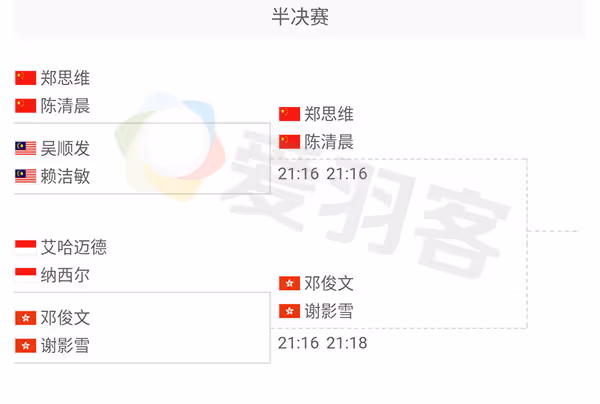Viewport: 600px width, 404px height.
Task: Select 谢影雪 in bottom-left match box
Action: tap(65, 346)
